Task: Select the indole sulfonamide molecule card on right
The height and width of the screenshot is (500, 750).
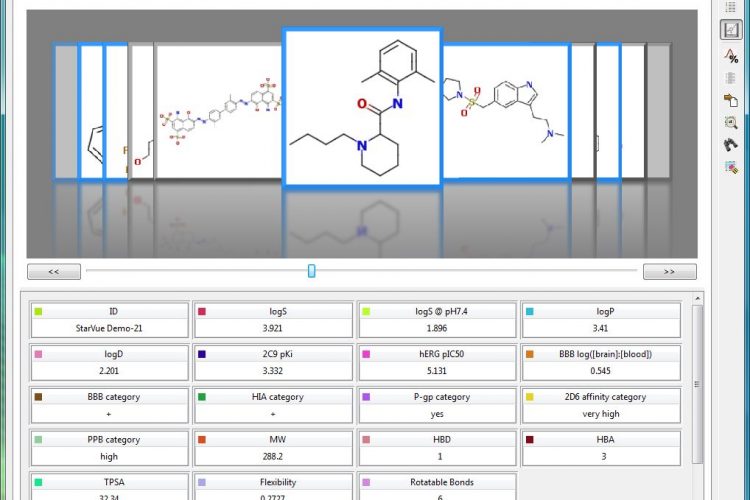Action: click(x=505, y=110)
